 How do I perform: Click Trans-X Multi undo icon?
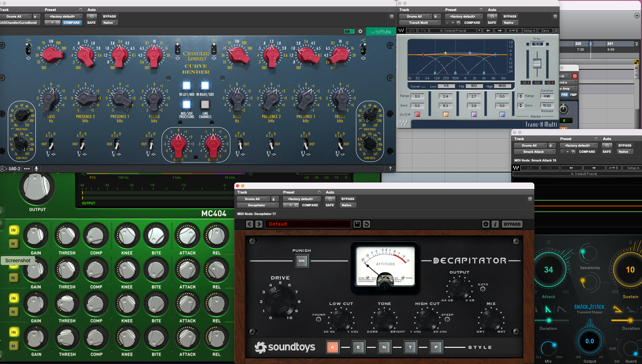(411, 30)
